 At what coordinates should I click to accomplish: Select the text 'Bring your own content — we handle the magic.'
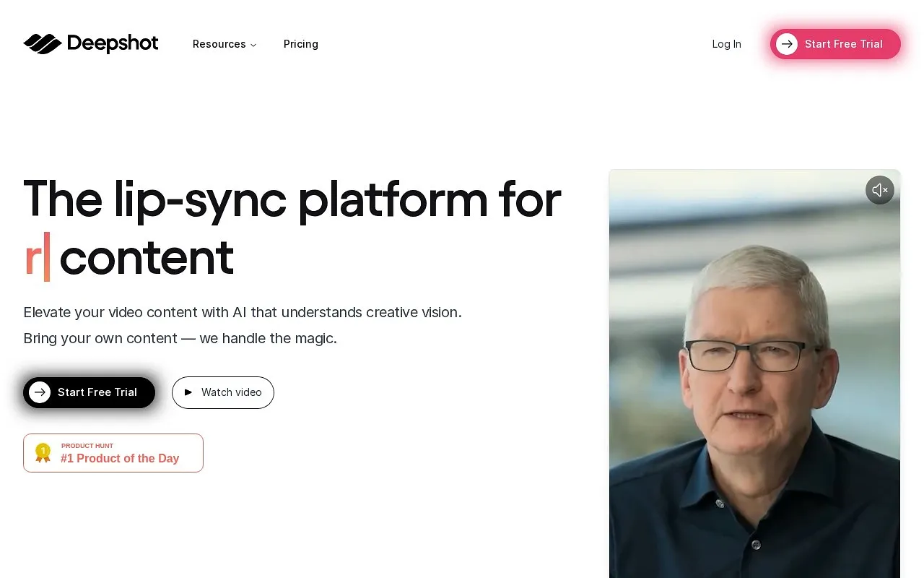[x=180, y=338]
